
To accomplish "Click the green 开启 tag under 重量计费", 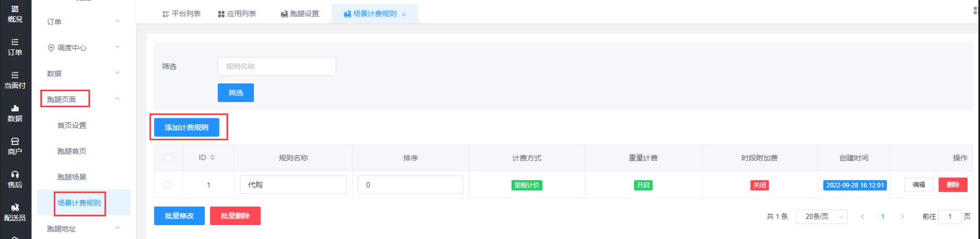I will coord(643,185).
